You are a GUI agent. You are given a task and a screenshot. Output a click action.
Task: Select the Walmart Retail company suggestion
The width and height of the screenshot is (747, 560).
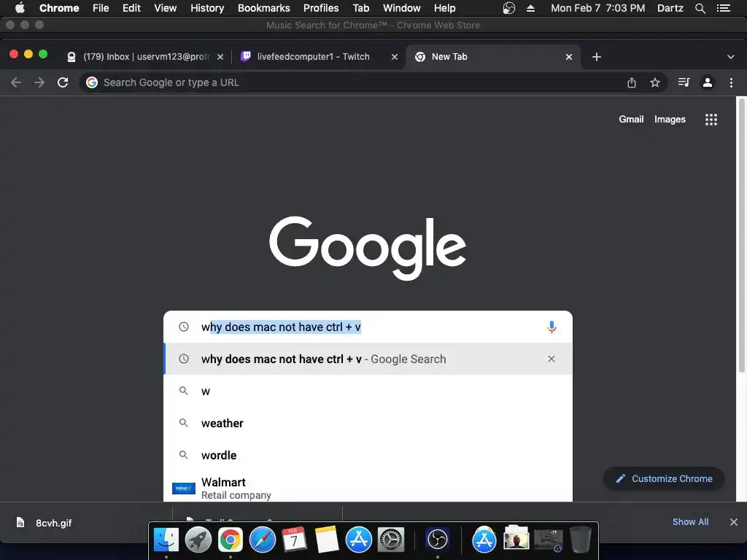click(x=368, y=488)
